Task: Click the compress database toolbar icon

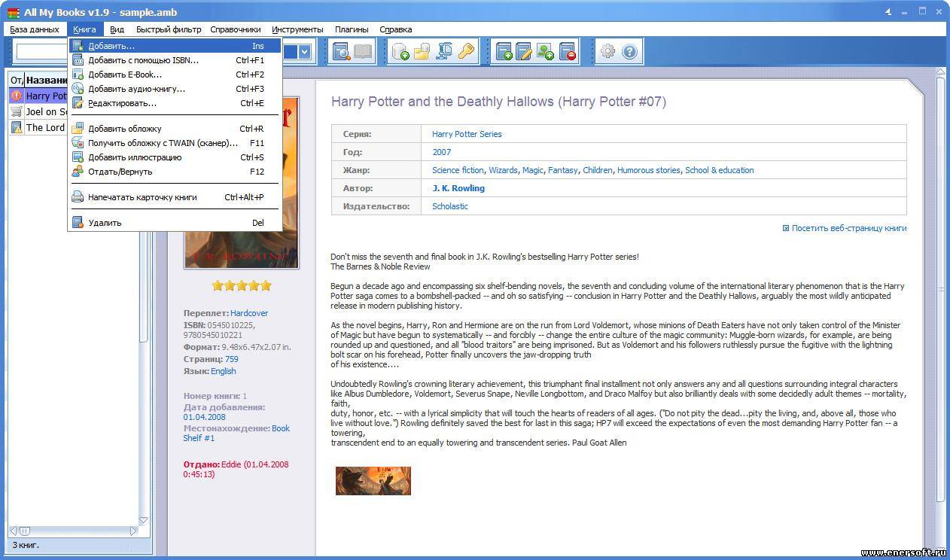Action: click(x=444, y=52)
